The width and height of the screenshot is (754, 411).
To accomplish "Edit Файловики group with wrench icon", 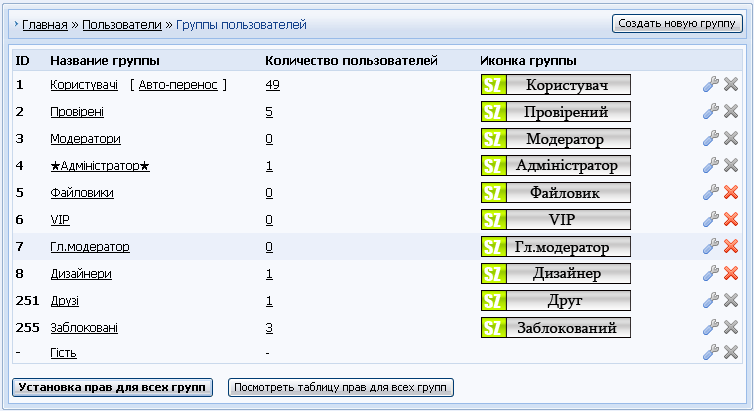I will 711,192.
